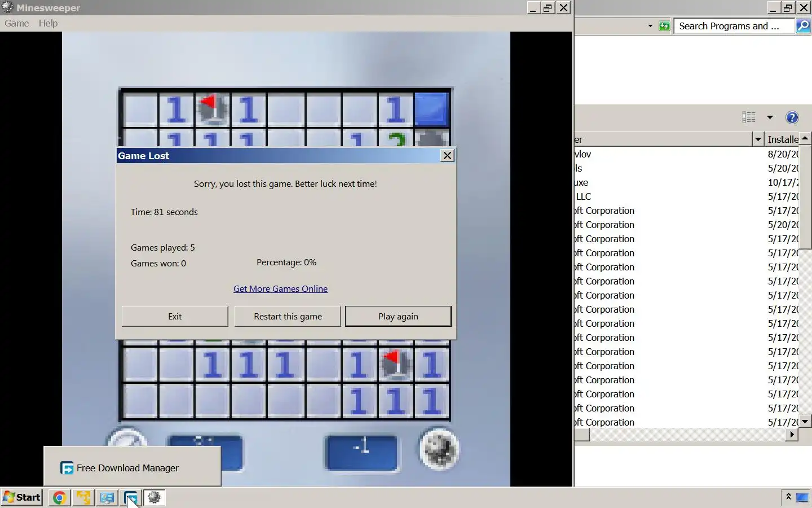Image resolution: width=812 pixels, height=508 pixels.
Task: Click Exit in Game Lost dialog
Action: [175, 316]
